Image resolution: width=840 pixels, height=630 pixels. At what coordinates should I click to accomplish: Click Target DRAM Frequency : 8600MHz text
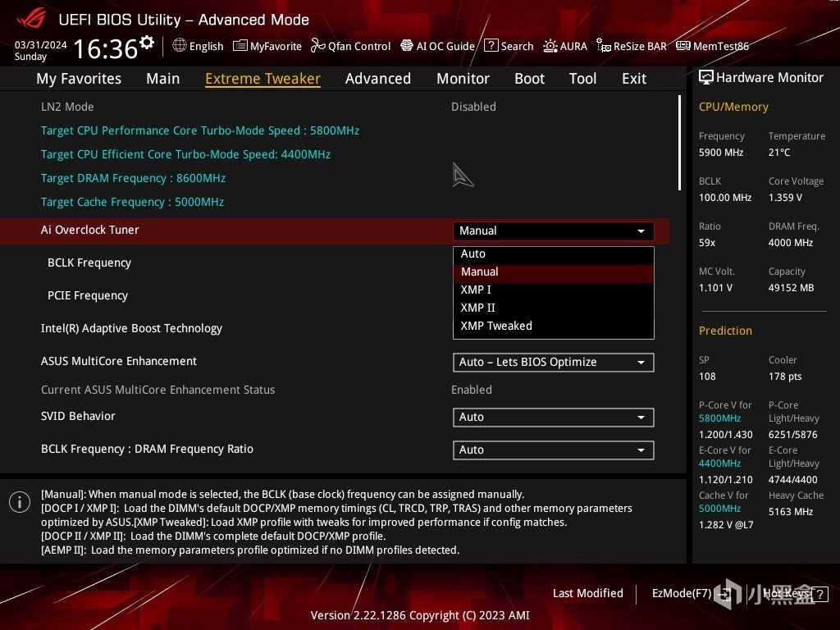coord(133,178)
